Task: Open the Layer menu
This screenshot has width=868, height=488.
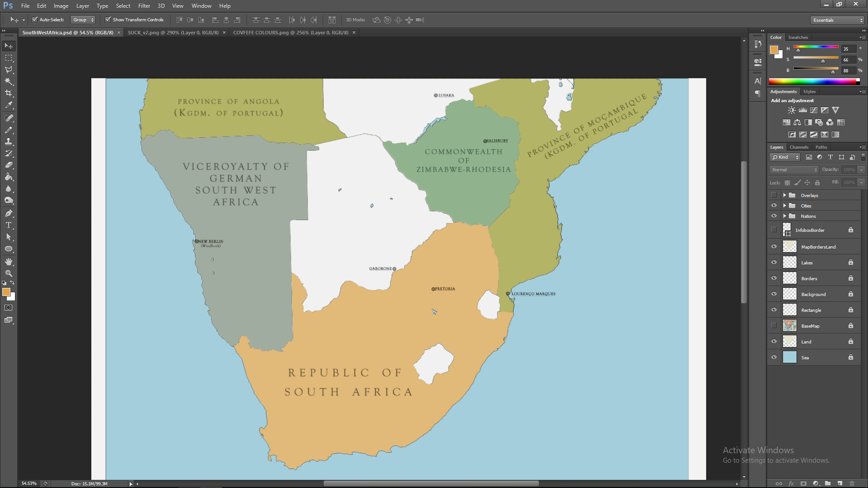Action: point(83,6)
